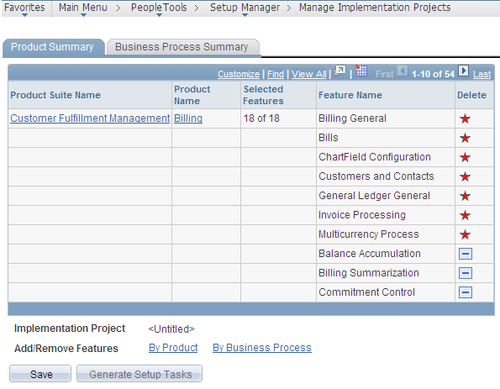500x389 pixels.
Task: Switch to Business Process Summary tab
Action: click(x=182, y=47)
